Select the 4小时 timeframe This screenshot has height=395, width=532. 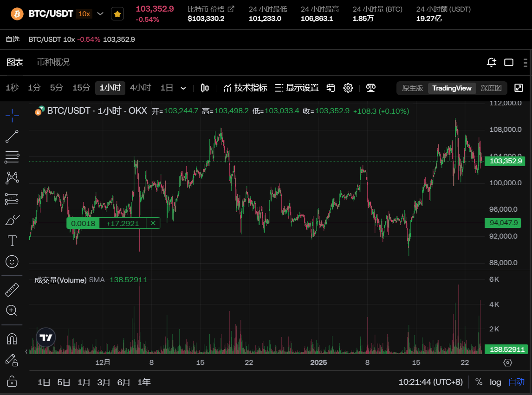point(140,88)
